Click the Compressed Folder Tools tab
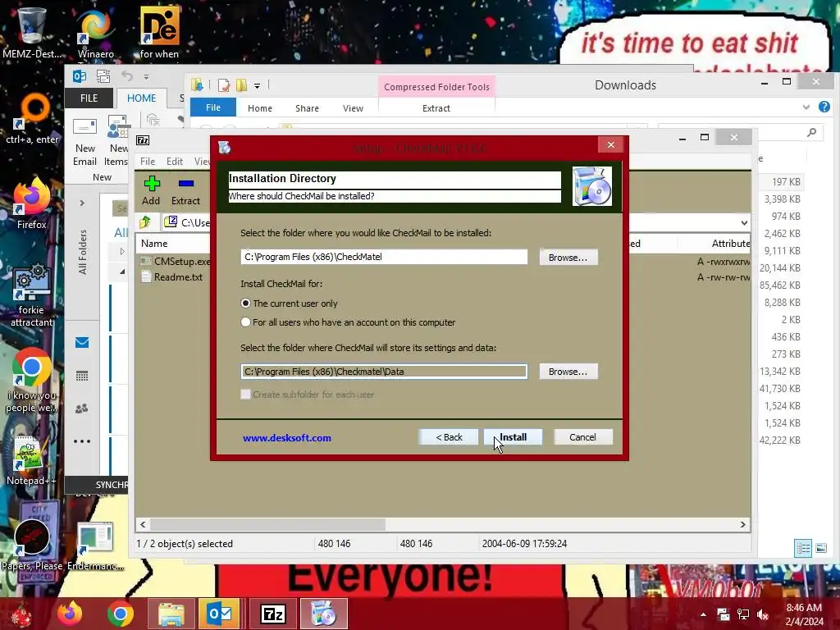 click(436, 87)
